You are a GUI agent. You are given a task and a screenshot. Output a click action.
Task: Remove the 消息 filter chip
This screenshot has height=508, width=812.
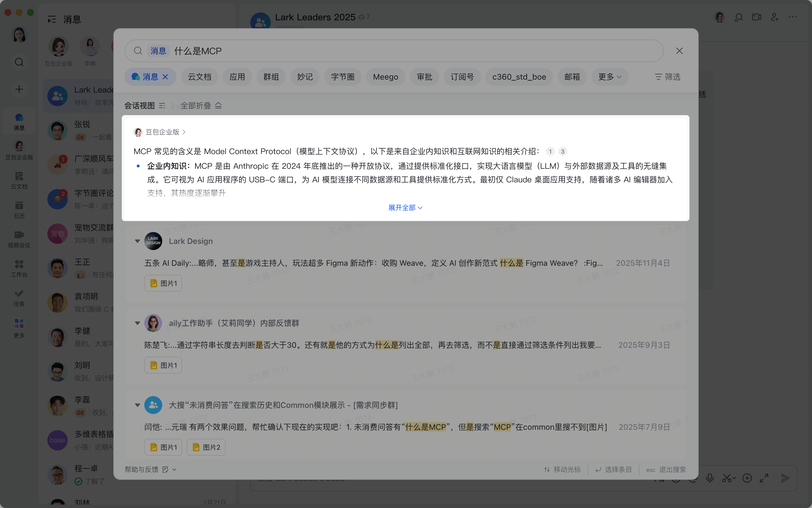(x=165, y=77)
